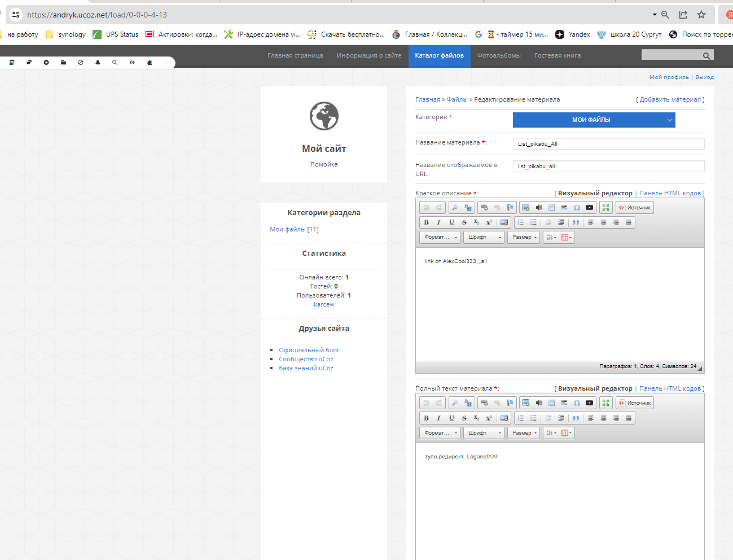
Task: Insert a special character (Omega) in the short description editor
Action: (x=577, y=208)
